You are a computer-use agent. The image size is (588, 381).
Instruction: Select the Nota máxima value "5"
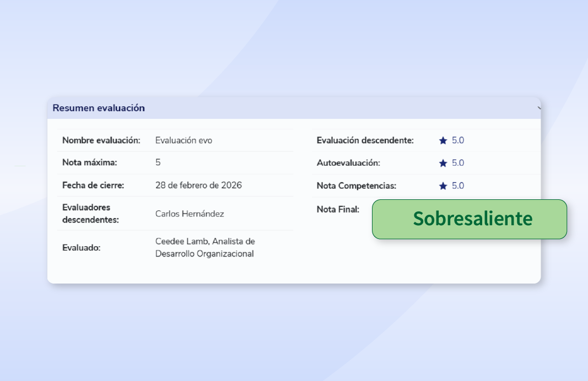[158, 162]
